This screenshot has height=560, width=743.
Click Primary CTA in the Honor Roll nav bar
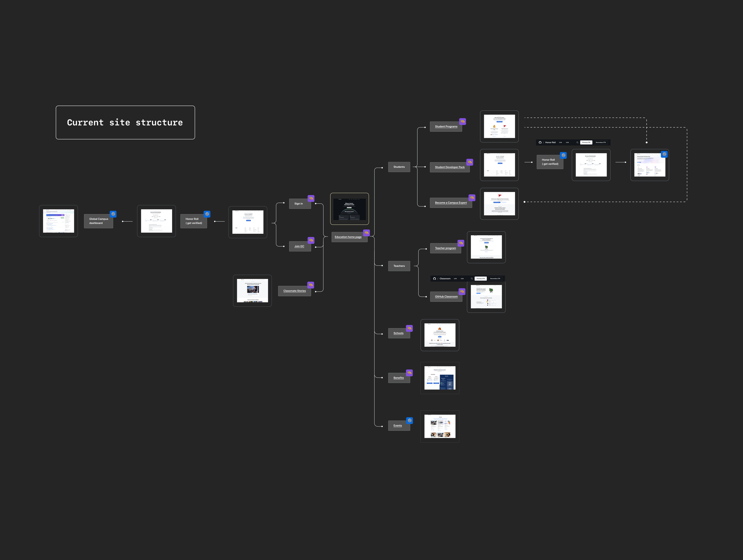coord(586,142)
